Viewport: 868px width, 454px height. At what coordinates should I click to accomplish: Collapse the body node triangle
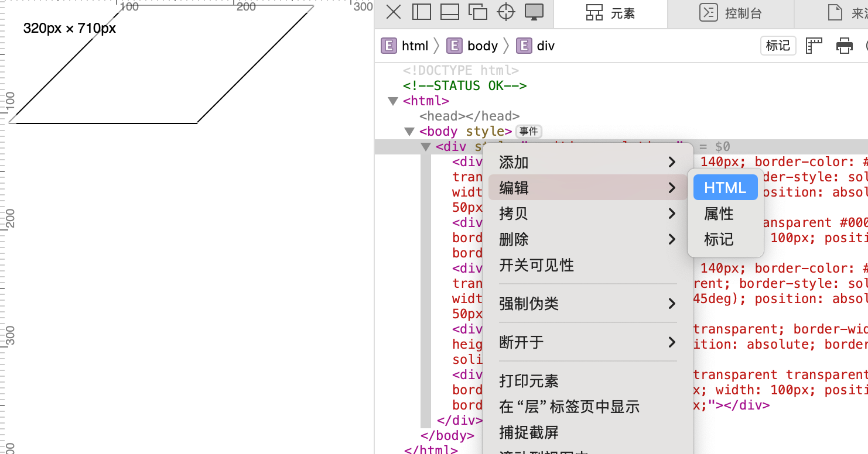409,132
